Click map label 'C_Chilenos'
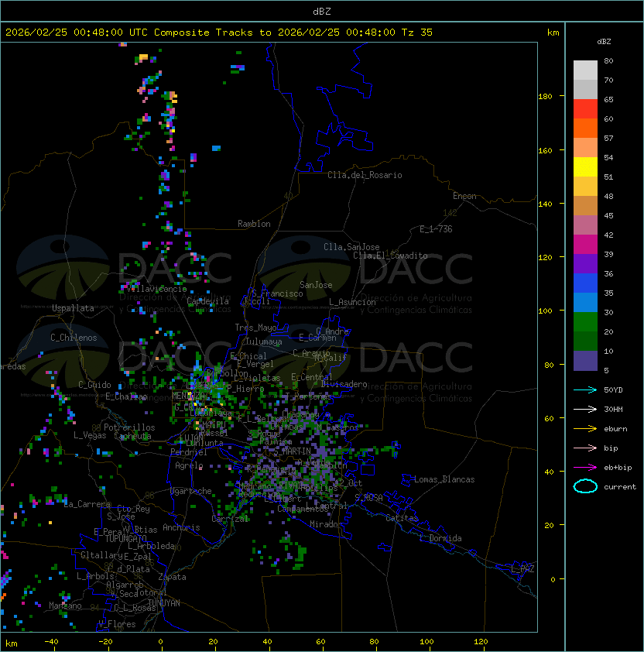 tap(74, 338)
